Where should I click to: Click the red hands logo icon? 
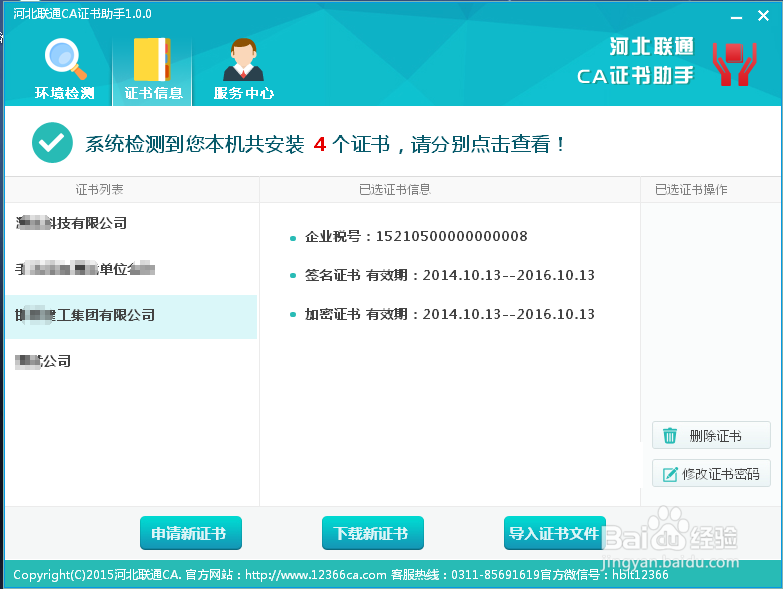tap(734, 64)
